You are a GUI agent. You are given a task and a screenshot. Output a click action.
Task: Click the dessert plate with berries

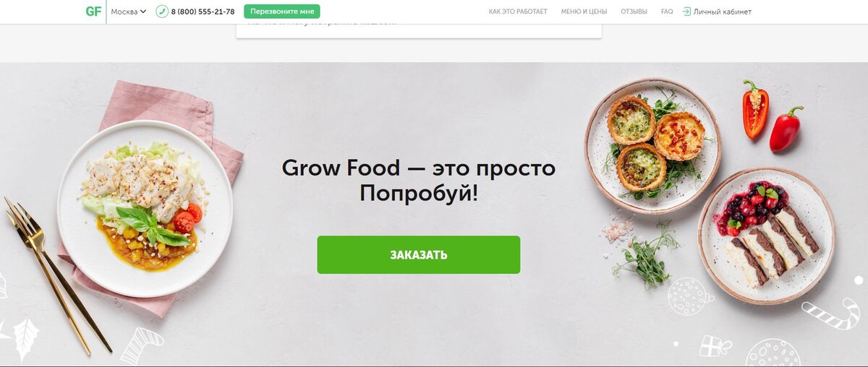coord(766,236)
